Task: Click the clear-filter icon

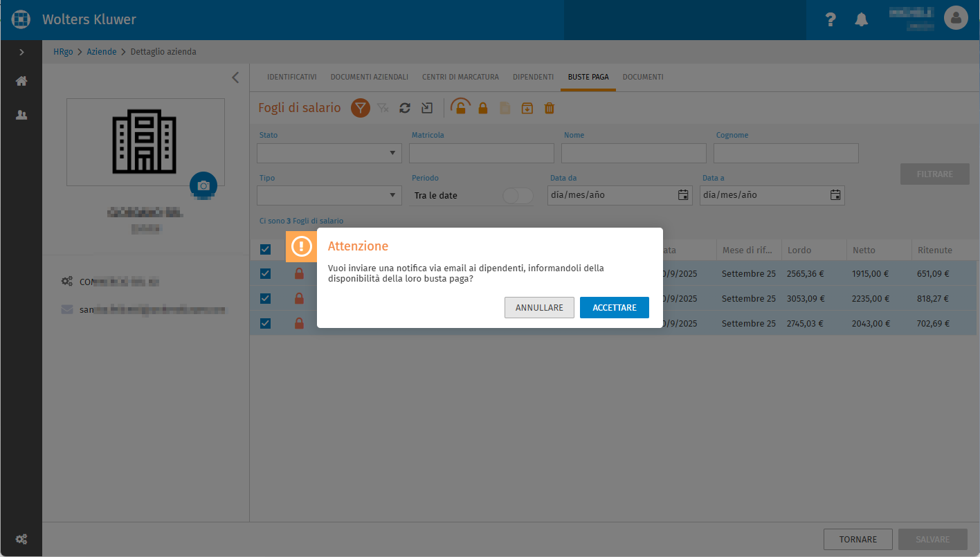Action: (383, 108)
